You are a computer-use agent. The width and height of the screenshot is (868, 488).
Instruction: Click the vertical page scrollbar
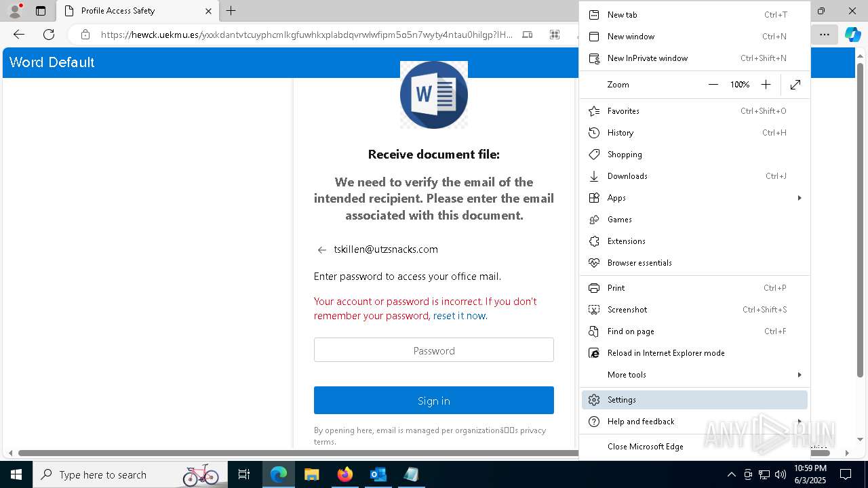(x=860, y=220)
